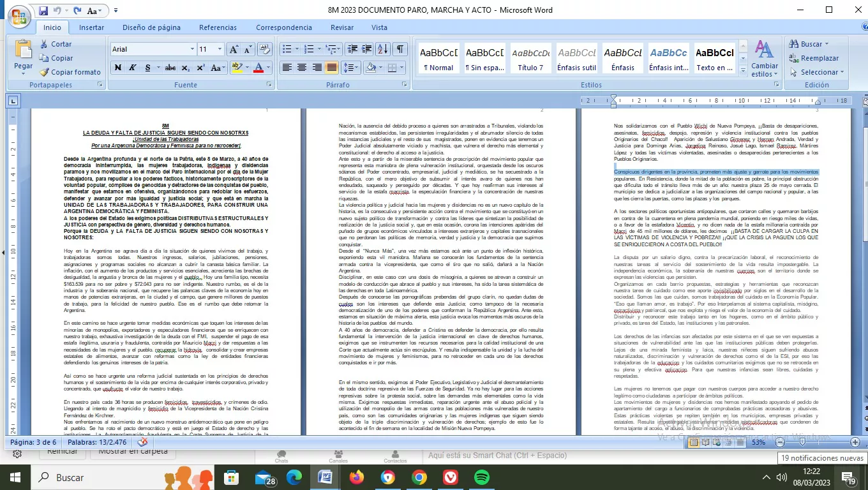
Task: Toggle bold (N) formatting
Action: [x=118, y=68]
